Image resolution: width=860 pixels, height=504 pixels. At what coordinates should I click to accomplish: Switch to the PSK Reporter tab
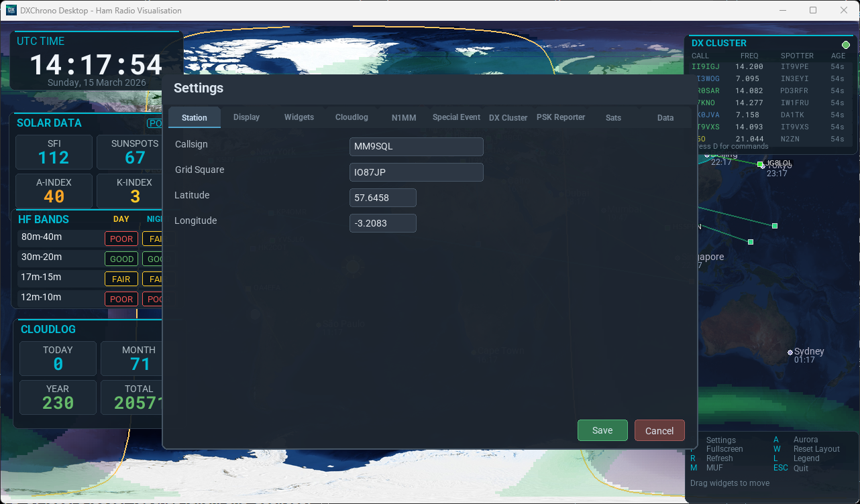[x=561, y=117]
